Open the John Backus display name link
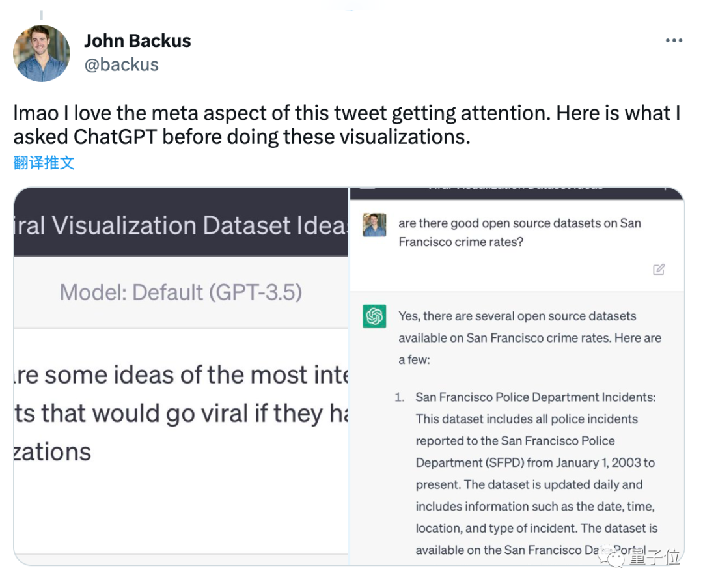703x588 pixels. tap(137, 41)
